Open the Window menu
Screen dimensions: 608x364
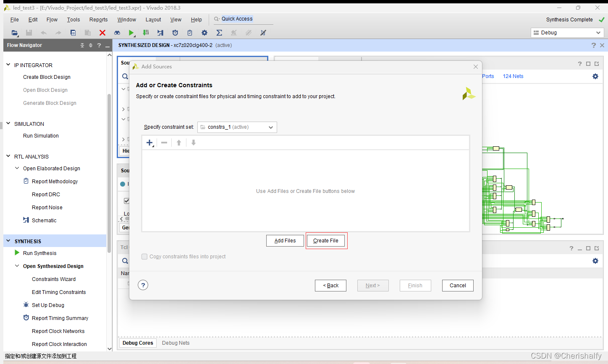127,20
